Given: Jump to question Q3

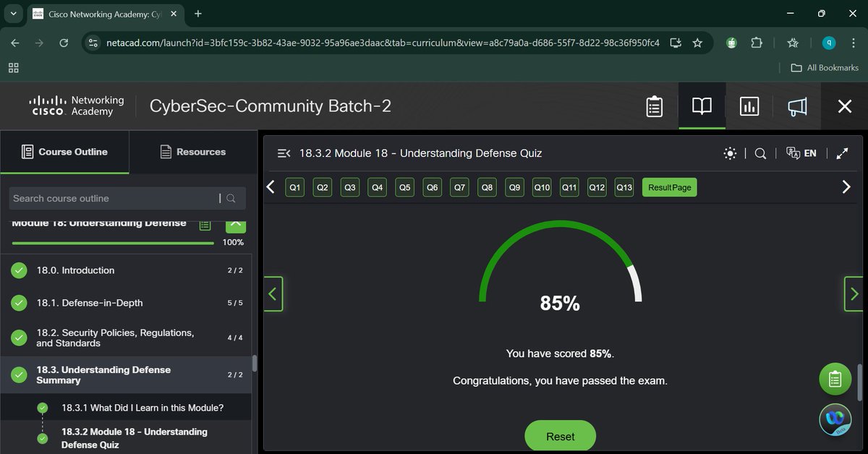Looking at the screenshot, I should point(350,187).
